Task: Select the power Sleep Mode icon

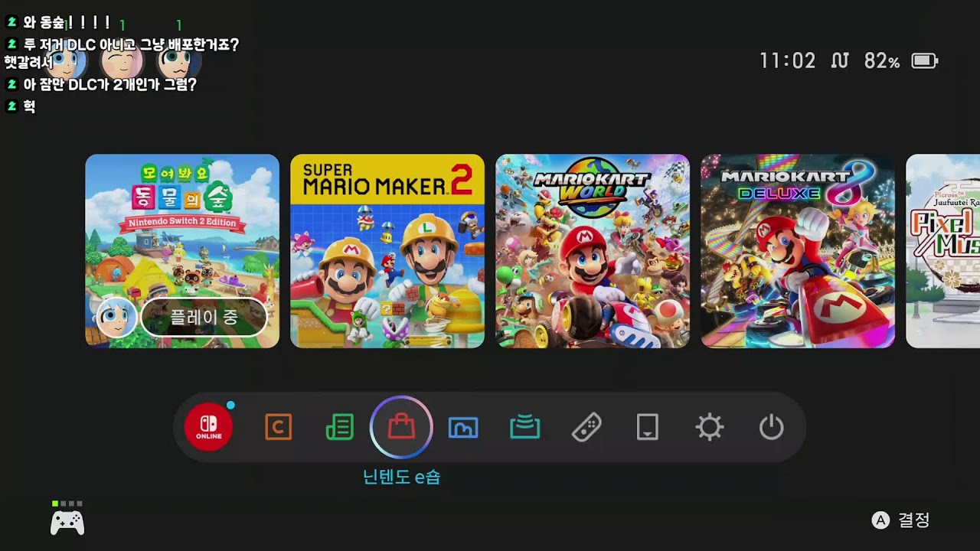Action: 771,427
